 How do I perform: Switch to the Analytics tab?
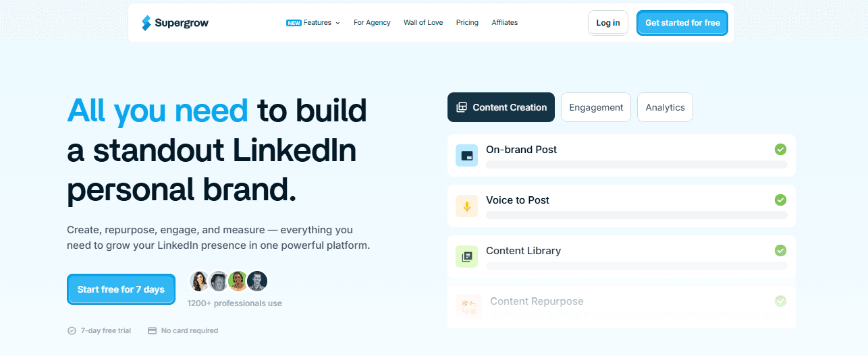click(x=665, y=107)
